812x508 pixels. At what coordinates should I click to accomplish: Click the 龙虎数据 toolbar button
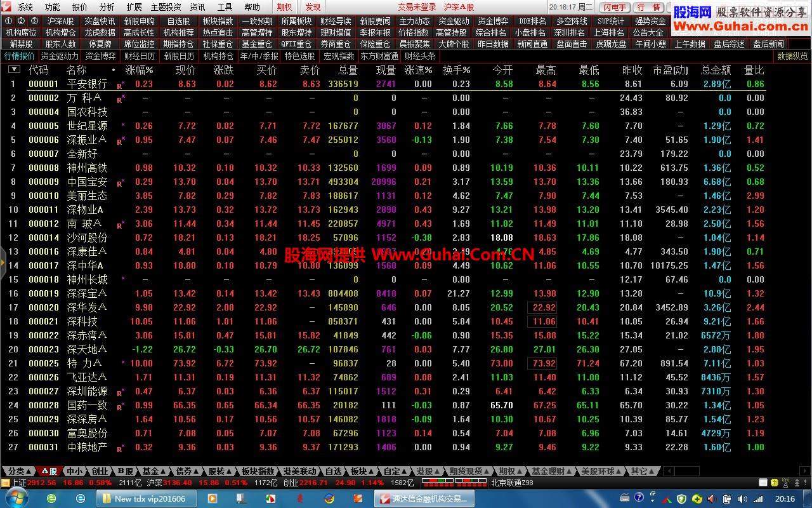point(100,32)
